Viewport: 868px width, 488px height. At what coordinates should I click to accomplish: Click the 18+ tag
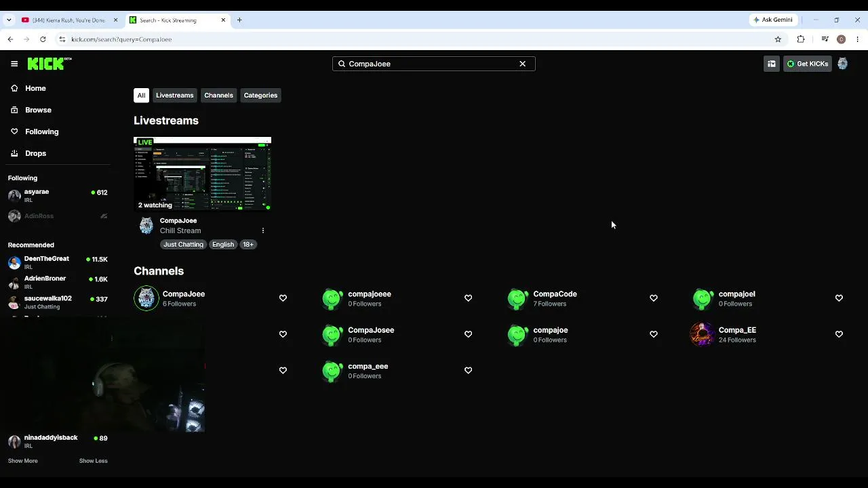pyautogui.click(x=248, y=245)
